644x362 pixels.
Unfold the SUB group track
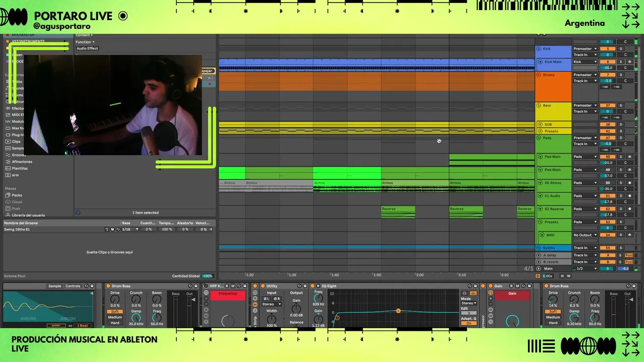tap(540, 124)
